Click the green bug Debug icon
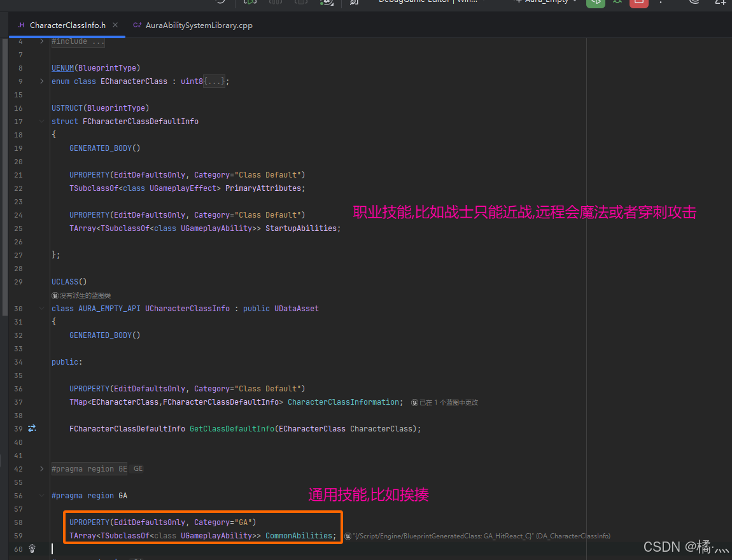Screen dimensions: 732x560 coord(617,2)
